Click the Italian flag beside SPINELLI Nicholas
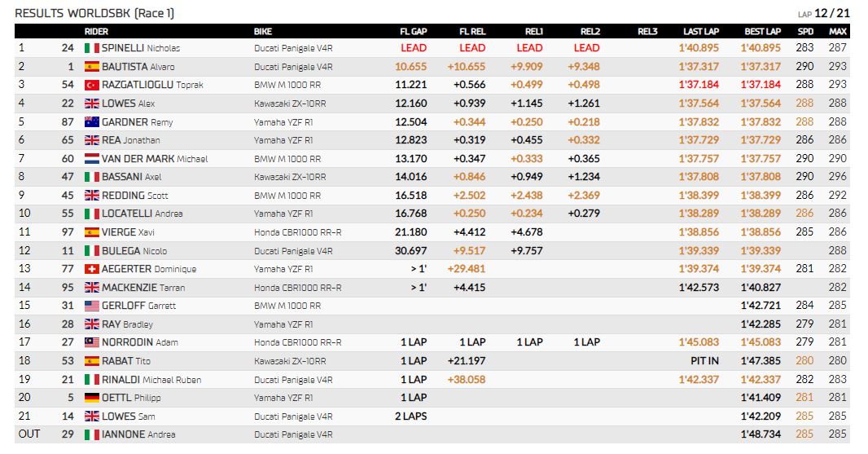868x454 pixels. tap(91, 48)
